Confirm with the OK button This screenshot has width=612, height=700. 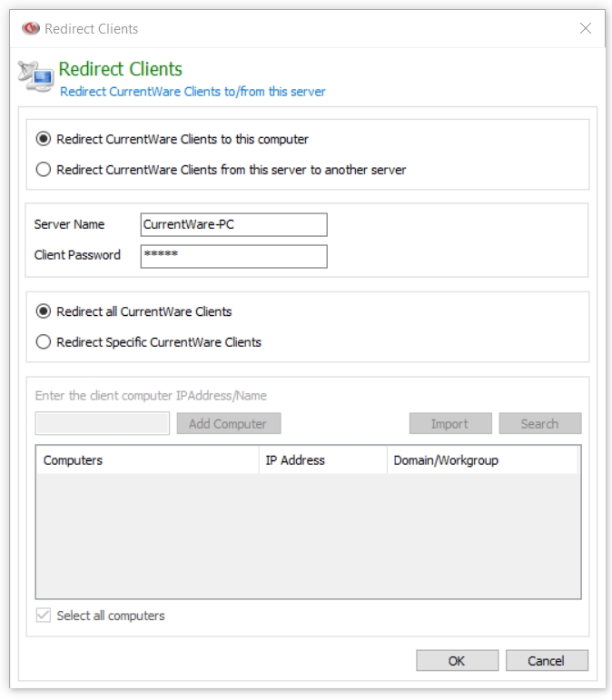click(x=457, y=661)
